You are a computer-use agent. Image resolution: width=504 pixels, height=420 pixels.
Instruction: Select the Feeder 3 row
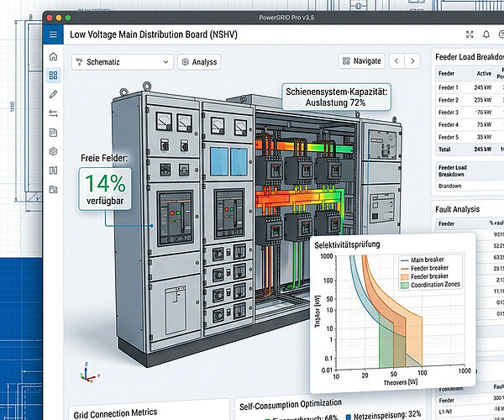click(x=470, y=113)
